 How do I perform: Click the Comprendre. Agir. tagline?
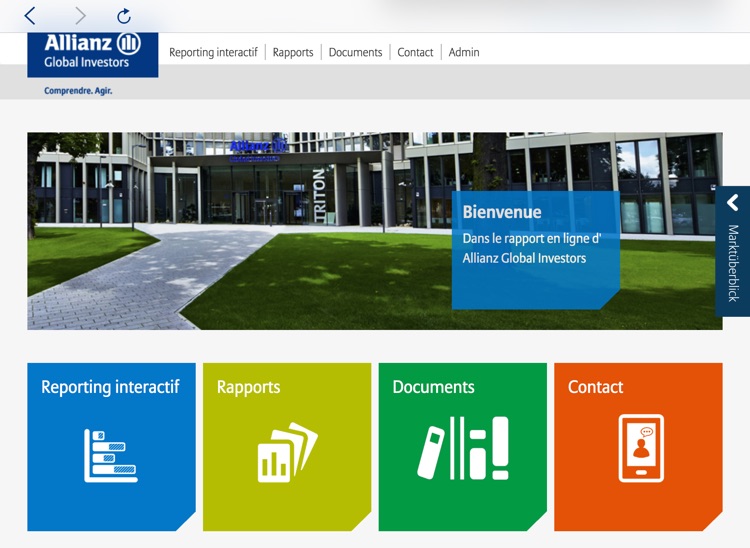tap(78, 91)
